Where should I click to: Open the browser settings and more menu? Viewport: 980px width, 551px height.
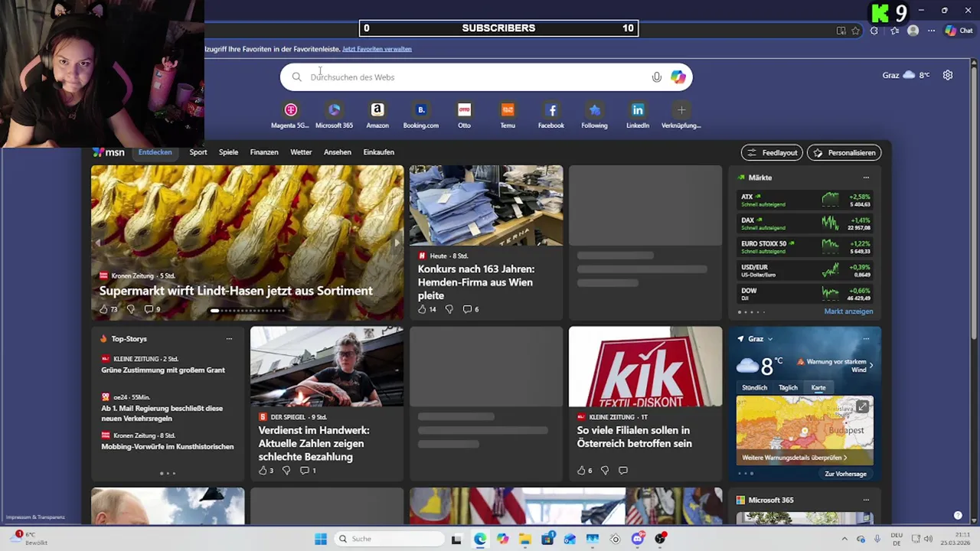point(931,31)
